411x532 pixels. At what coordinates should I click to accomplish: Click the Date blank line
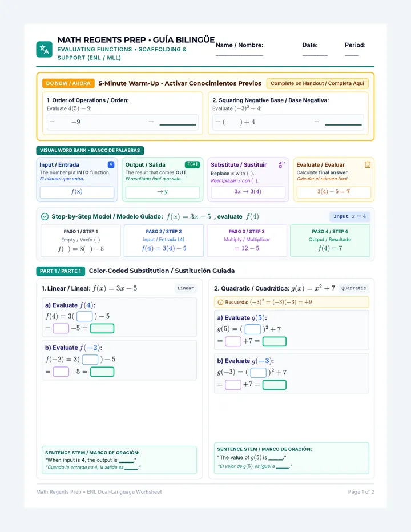point(315,55)
